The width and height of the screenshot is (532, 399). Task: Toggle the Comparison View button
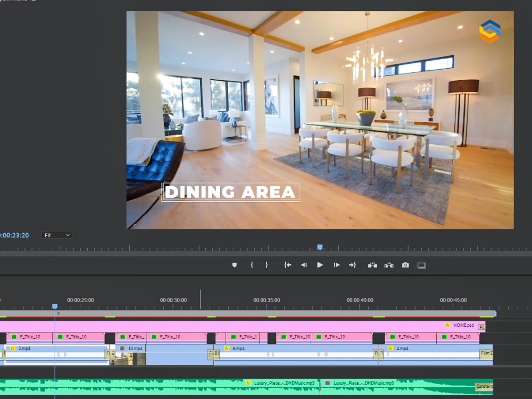point(422,265)
